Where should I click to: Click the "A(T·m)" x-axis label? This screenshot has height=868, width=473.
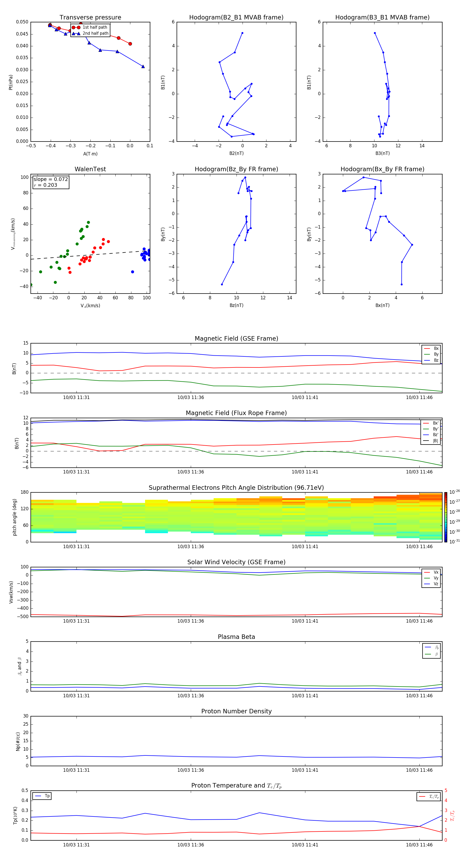point(90,154)
